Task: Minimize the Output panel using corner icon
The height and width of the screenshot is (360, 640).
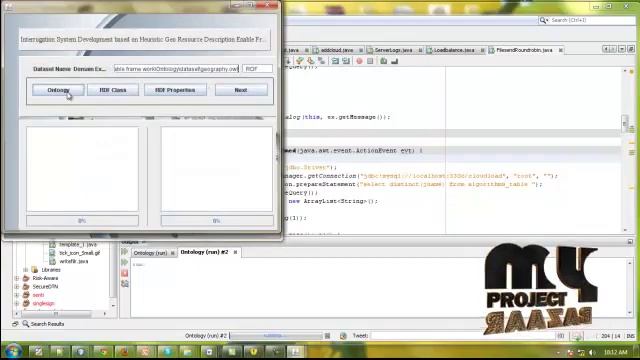Action: point(630,242)
